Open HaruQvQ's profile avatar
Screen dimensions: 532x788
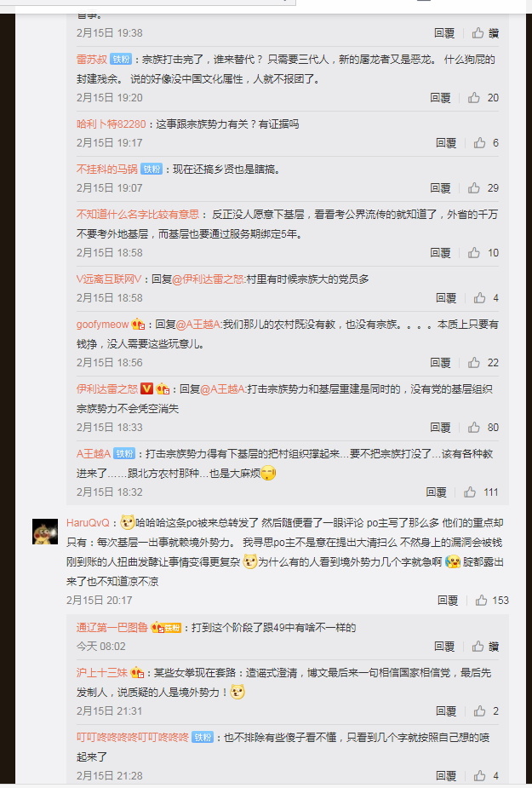[x=45, y=532]
